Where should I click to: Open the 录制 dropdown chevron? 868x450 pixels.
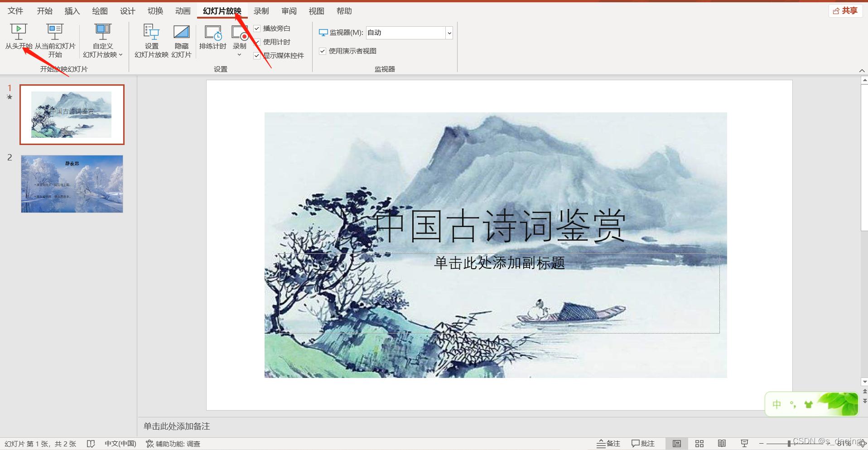coord(239,54)
